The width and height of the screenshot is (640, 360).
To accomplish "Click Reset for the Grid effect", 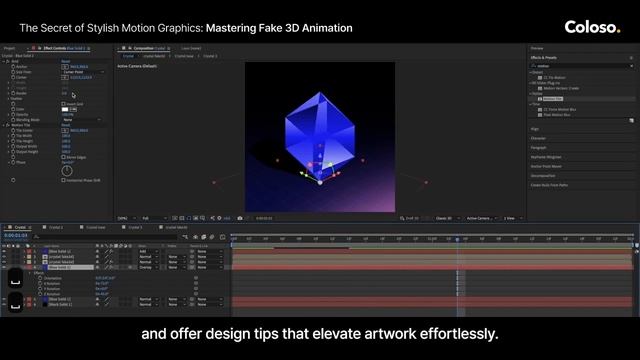I will (x=65, y=61).
